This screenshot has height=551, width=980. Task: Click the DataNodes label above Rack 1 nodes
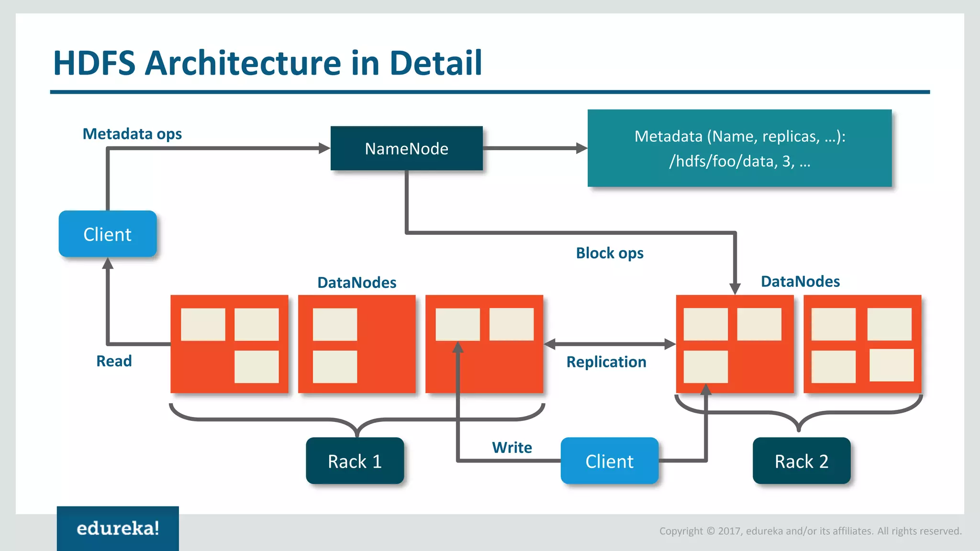click(356, 282)
